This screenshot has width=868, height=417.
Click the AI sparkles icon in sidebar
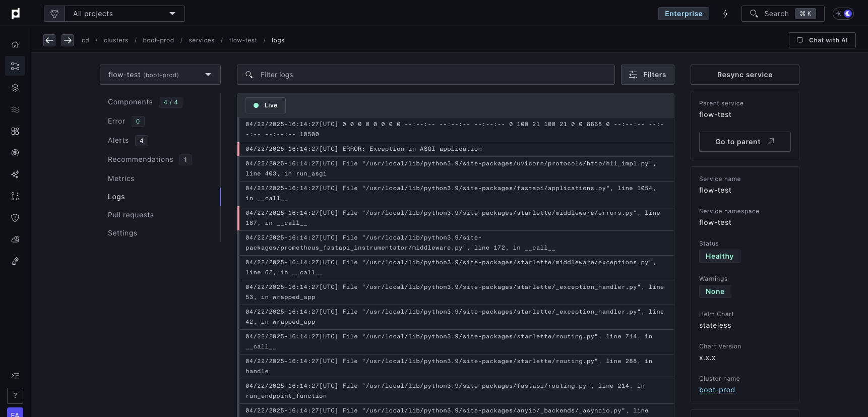(x=15, y=174)
